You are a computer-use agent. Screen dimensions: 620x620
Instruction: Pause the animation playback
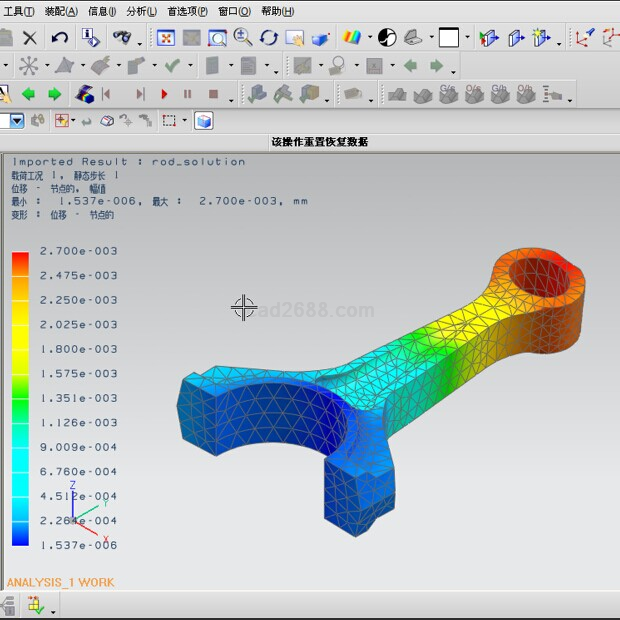pos(188,94)
